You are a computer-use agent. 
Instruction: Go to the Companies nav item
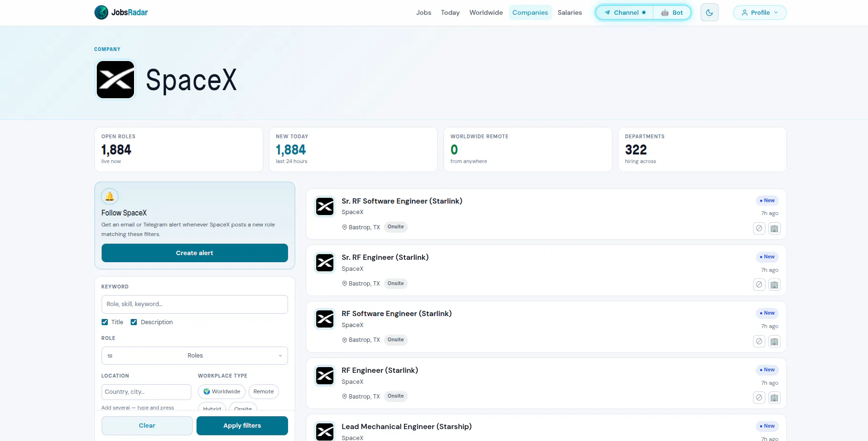point(530,12)
